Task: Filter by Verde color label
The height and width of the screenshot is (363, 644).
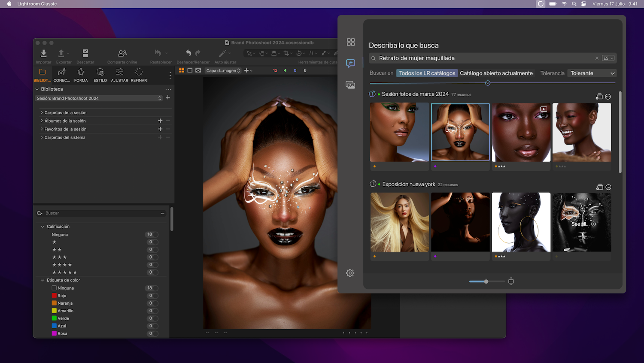Action: coord(54,318)
